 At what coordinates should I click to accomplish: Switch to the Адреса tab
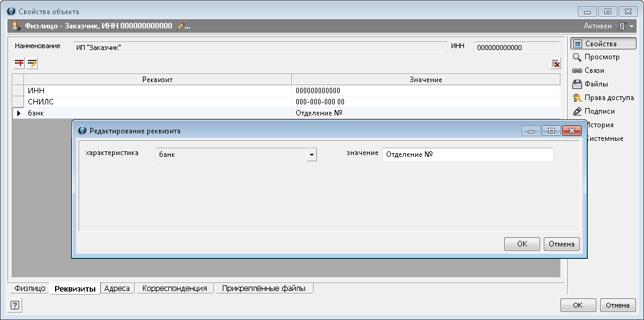(x=117, y=288)
